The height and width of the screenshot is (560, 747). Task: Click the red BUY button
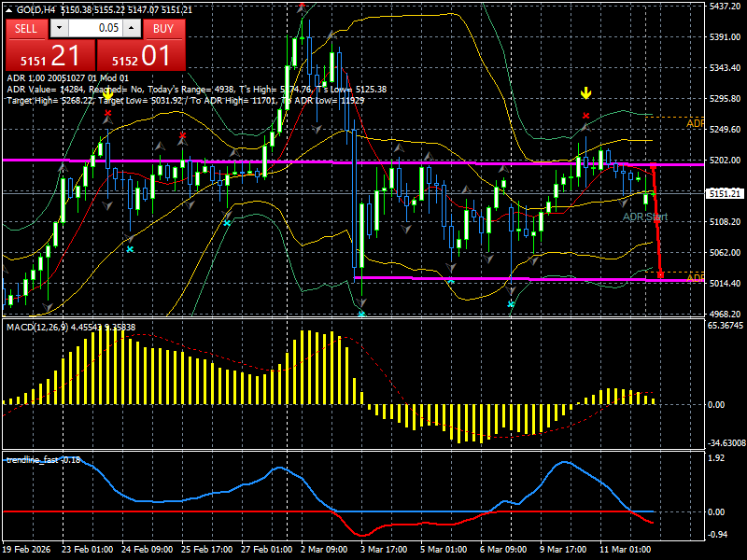pos(163,29)
